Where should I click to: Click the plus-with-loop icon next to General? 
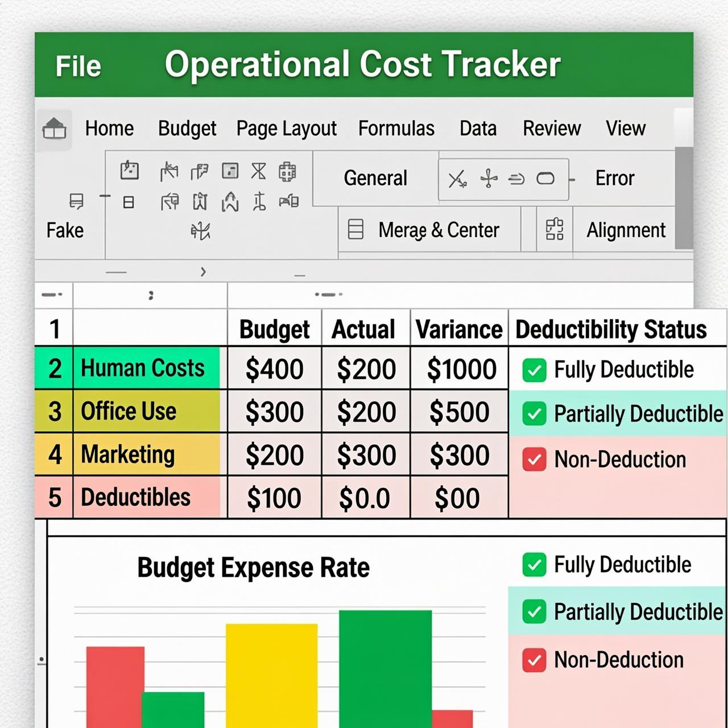[489, 179]
